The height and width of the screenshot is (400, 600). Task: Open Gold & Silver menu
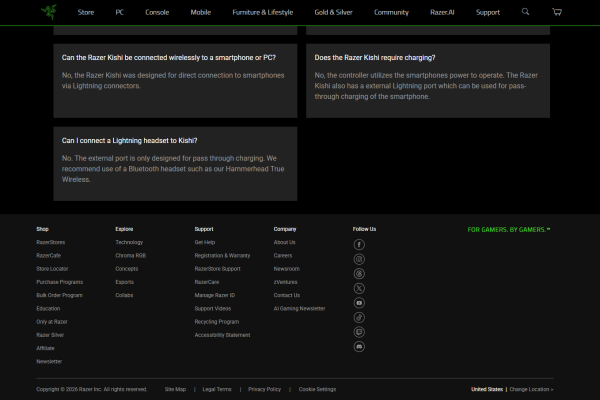tap(333, 12)
